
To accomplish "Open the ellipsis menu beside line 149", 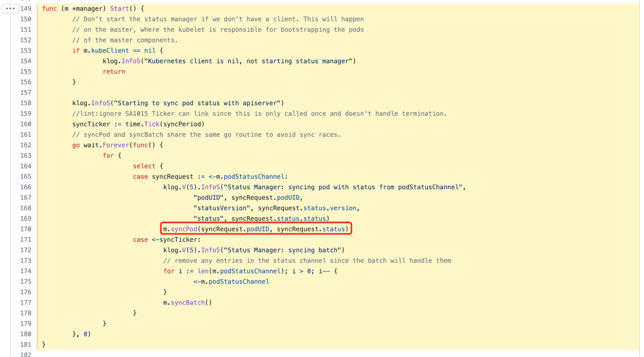I will point(10,8).
